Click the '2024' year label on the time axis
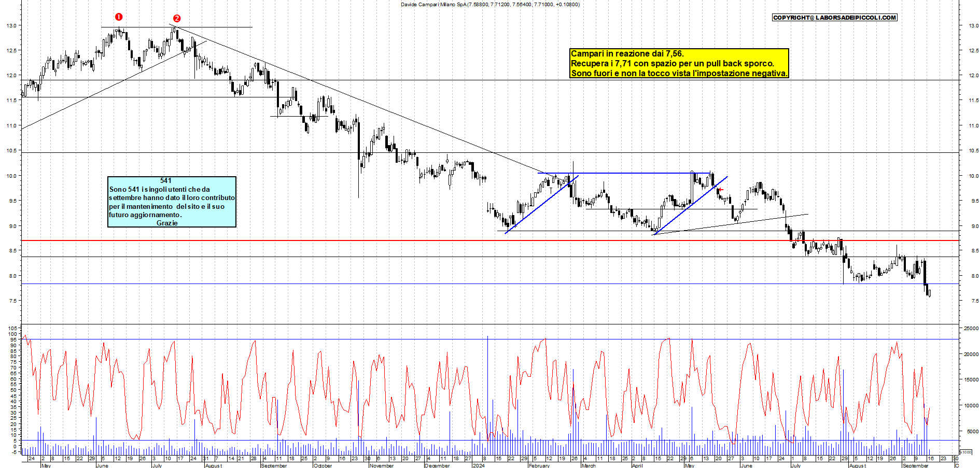 tap(479, 465)
